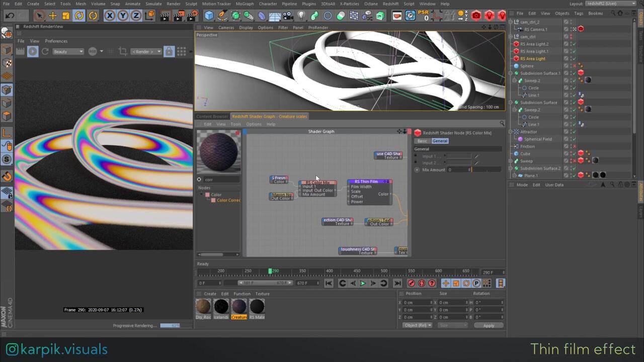Open viewport Cameras menu
Image resolution: width=644 pixels, height=362 pixels.
point(226,28)
